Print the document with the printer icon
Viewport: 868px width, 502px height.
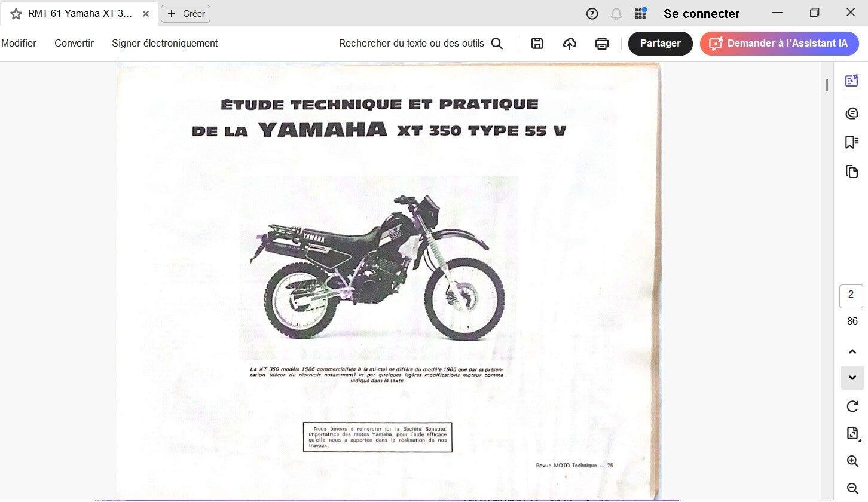coord(602,43)
